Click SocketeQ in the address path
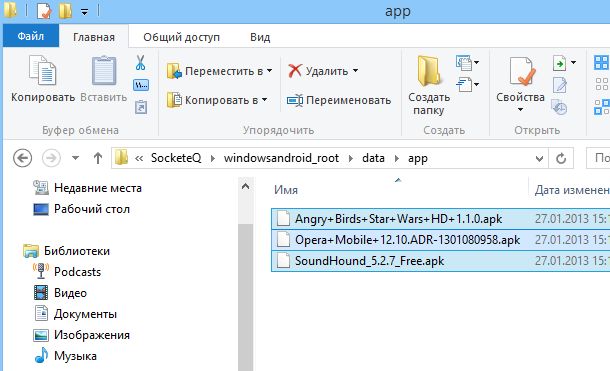 coord(176,158)
